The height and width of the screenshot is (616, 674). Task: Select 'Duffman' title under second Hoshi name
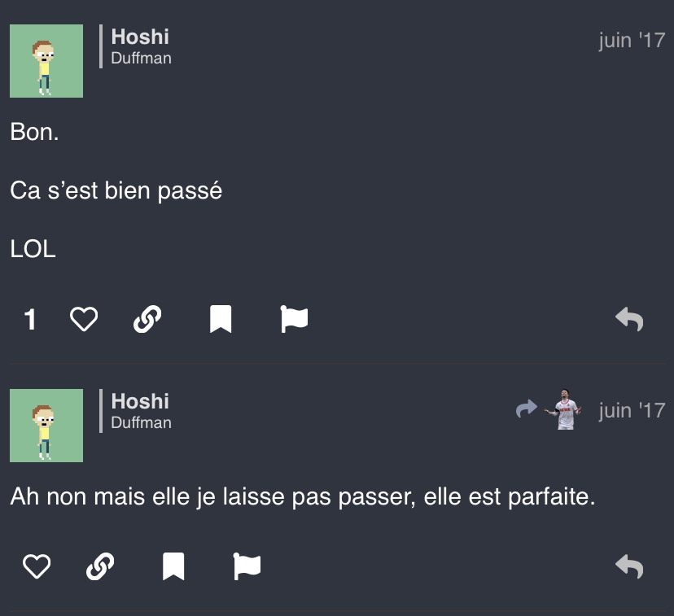[x=142, y=423]
